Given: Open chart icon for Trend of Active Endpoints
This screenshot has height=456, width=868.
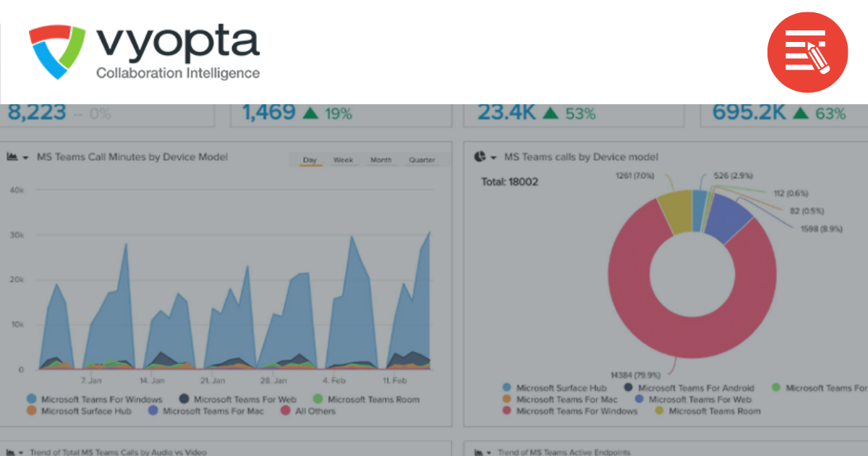Looking at the screenshot, I should point(480,452).
